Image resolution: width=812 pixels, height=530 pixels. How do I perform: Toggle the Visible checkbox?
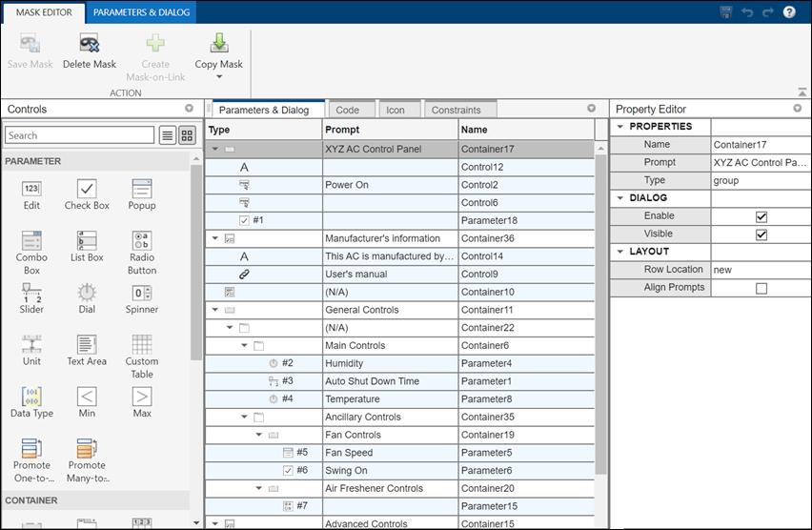coord(761,234)
